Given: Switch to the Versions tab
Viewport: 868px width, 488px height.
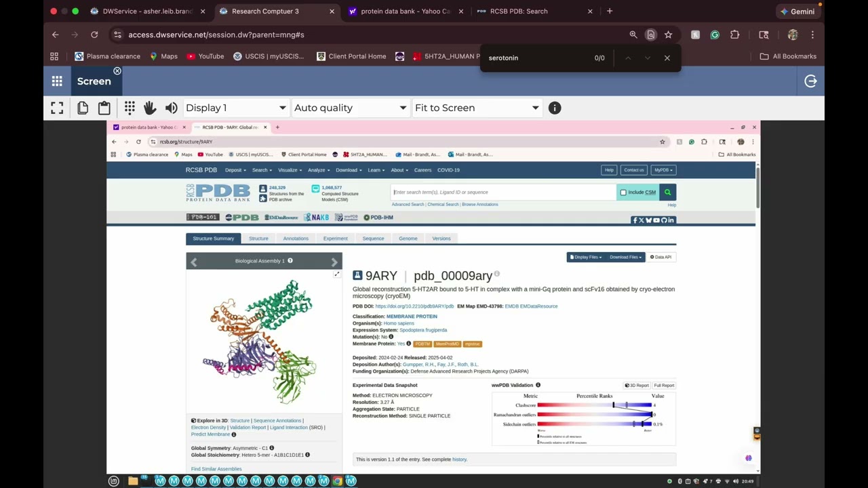Looking at the screenshot, I should (x=441, y=239).
